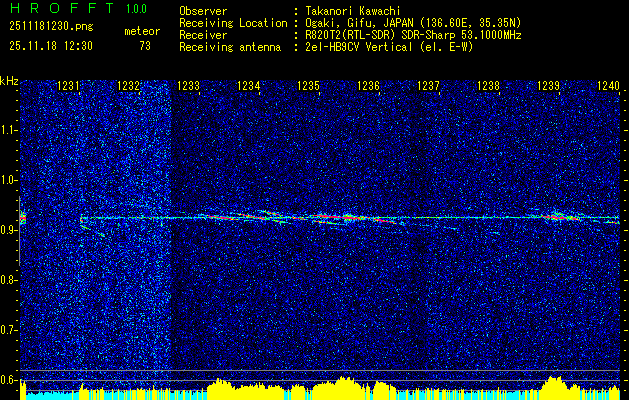Click the file name 2511181230.png
The width and height of the screenshot is (629, 400).
tap(51, 27)
